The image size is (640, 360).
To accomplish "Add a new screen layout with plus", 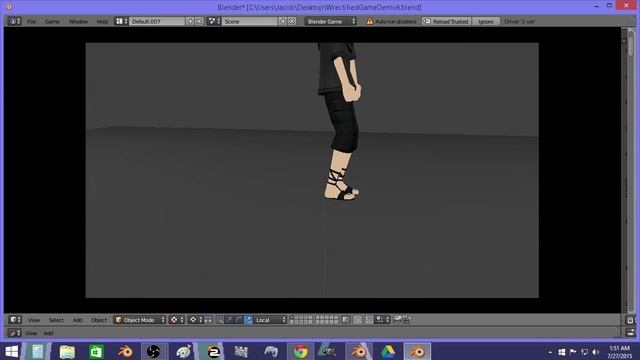I will (x=190, y=21).
